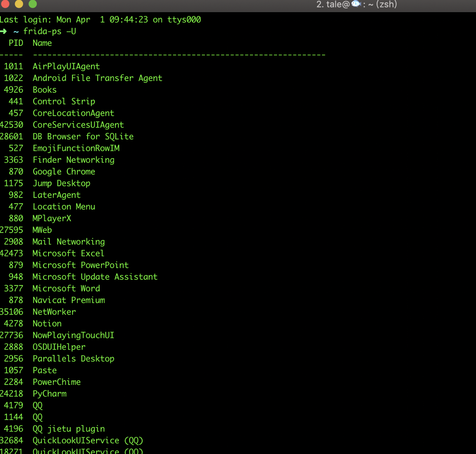The image size is (476, 454).
Task: Click the 'Microsoft PowerPoint' process name
Action: click(81, 265)
